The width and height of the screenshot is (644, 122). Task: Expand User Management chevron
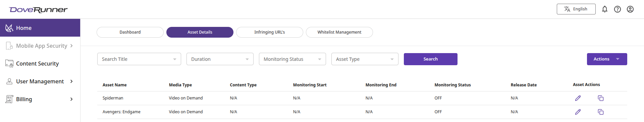[x=71, y=81]
